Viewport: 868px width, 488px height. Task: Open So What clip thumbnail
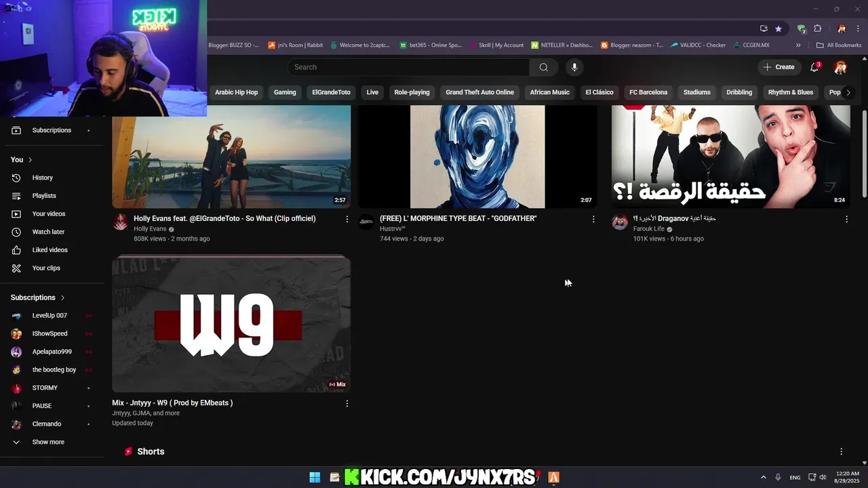pos(231,157)
